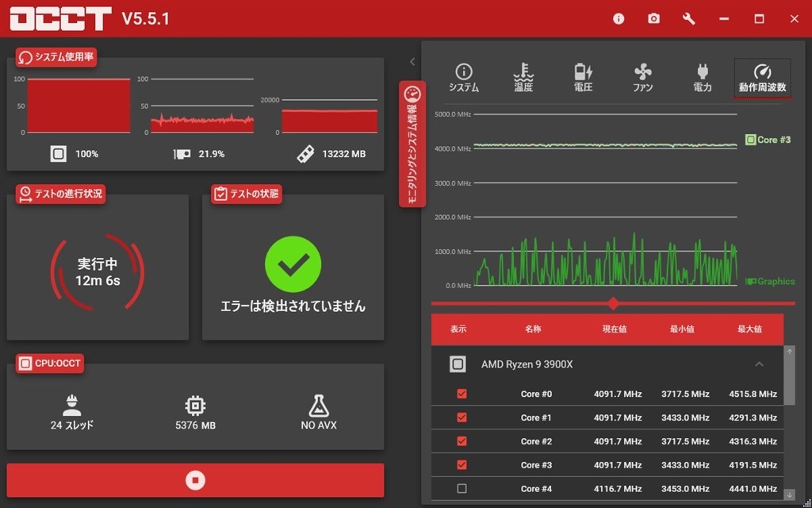Click the エラーは検出されていません status text
Screen dimensions: 812x508
[x=293, y=306]
